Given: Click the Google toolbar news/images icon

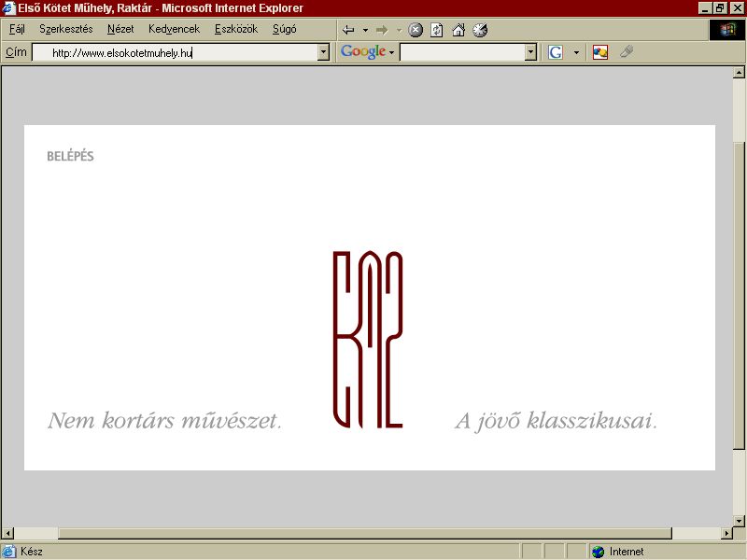Looking at the screenshot, I should pyautogui.click(x=599, y=52).
